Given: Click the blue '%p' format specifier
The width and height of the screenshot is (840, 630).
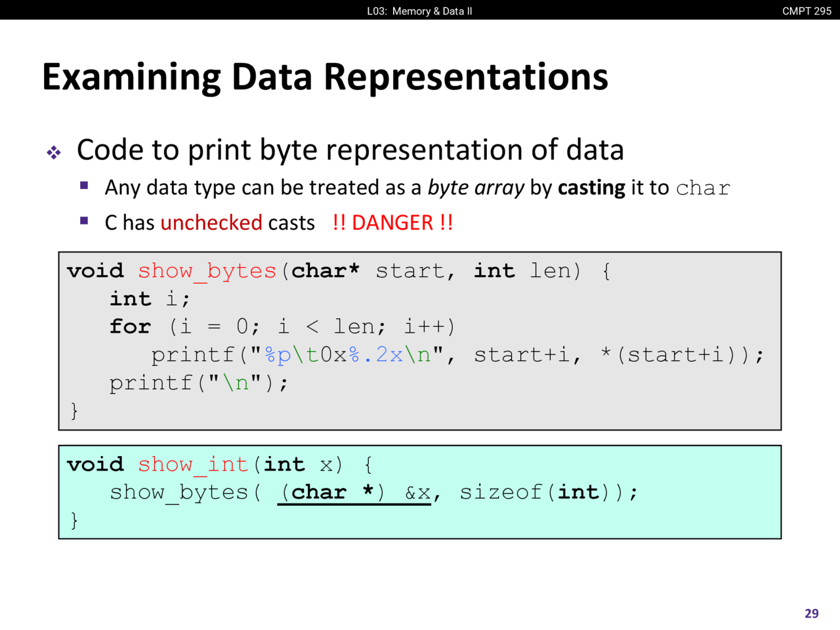Looking at the screenshot, I should click(x=278, y=355).
